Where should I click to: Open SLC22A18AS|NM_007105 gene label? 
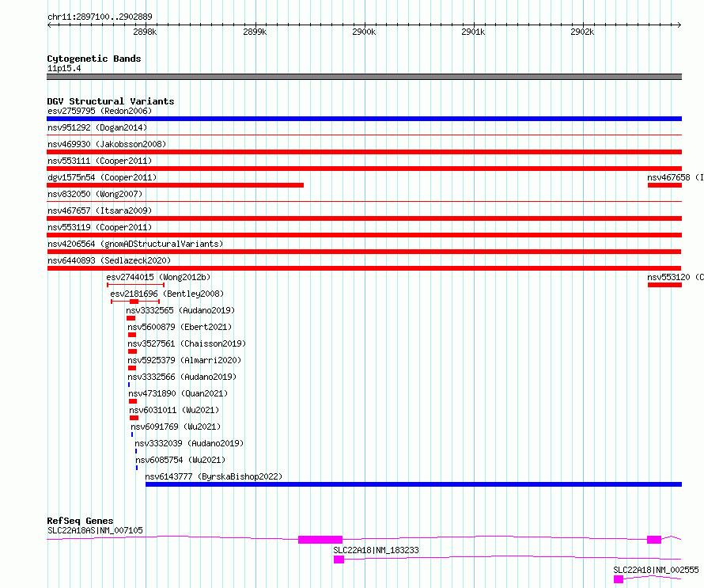pos(95,530)
